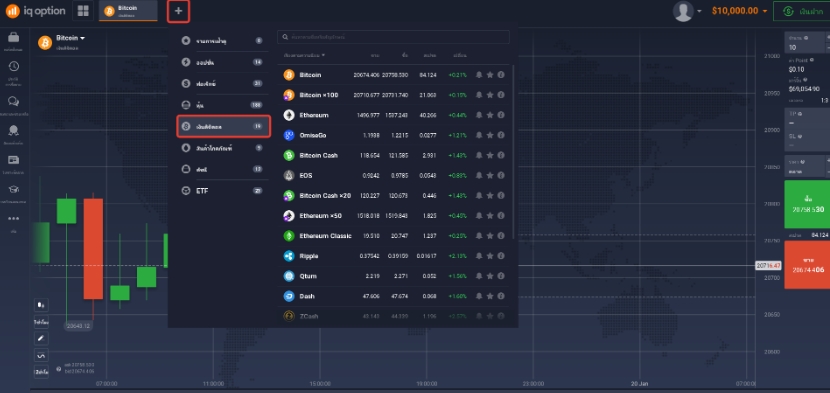Image resolution: width=830 pixels, height=393 pixels.
Task: Click the asset list vertical scrollbar
Action: (513, 153)
